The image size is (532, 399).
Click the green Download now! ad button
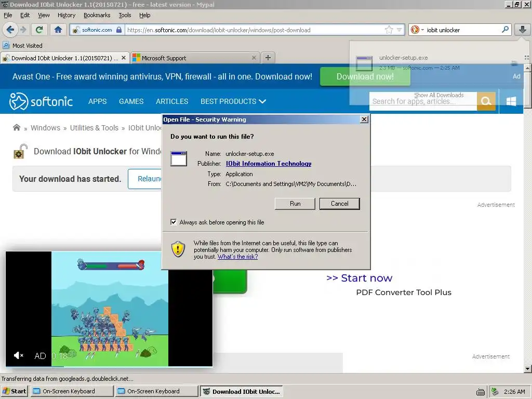click(365, 76)
